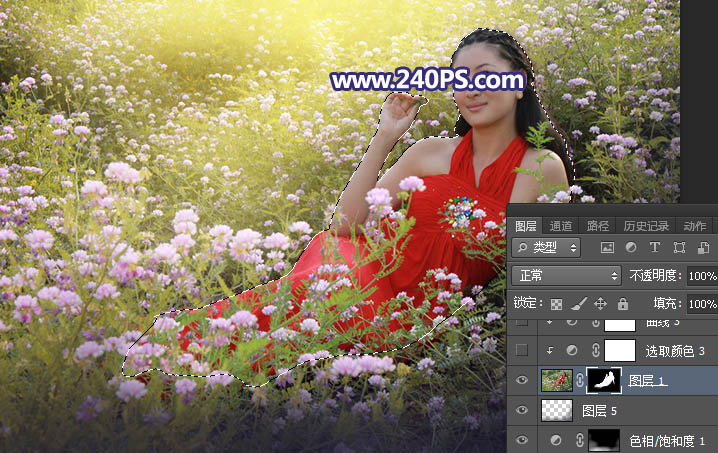Click the 色相/饱和度 1 layer name
Viewport: 718px width, 453px height.
667,441
